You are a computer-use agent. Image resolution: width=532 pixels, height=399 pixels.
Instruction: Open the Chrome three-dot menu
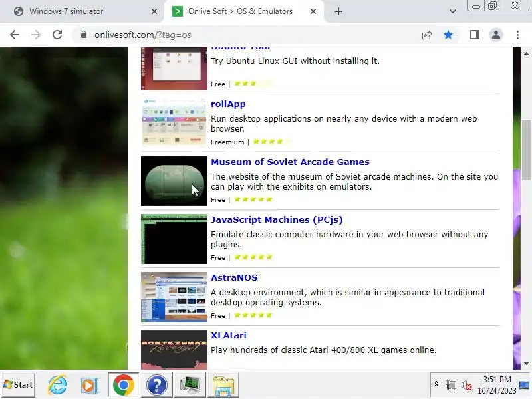coord(517,35)
